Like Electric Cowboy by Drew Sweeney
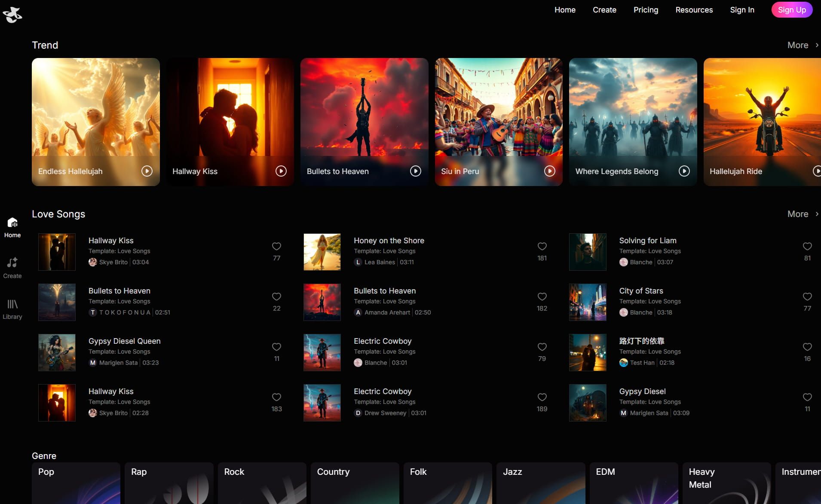 click(542, 397)
